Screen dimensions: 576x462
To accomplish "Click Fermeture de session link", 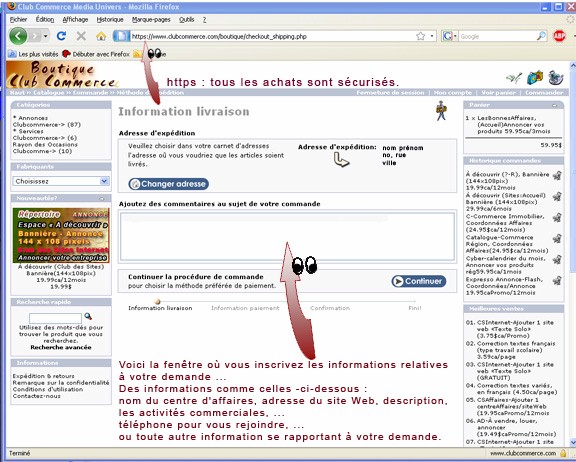I will point(390,93).
